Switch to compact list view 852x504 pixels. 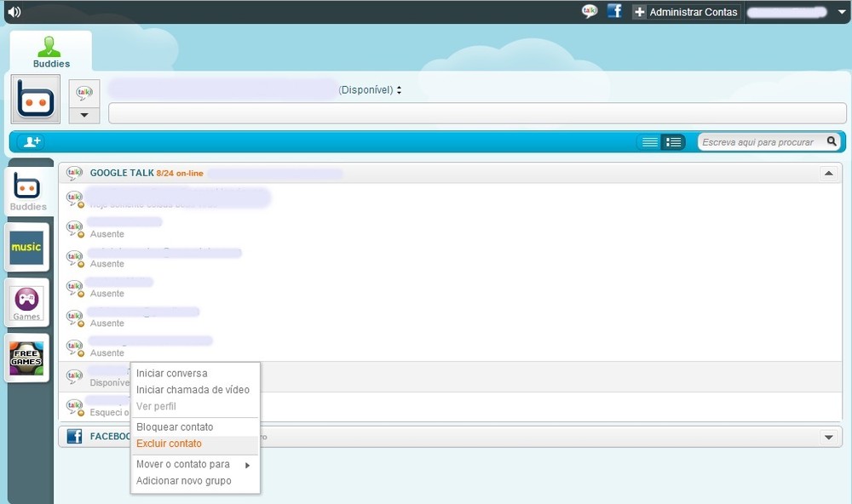[648, 141]
